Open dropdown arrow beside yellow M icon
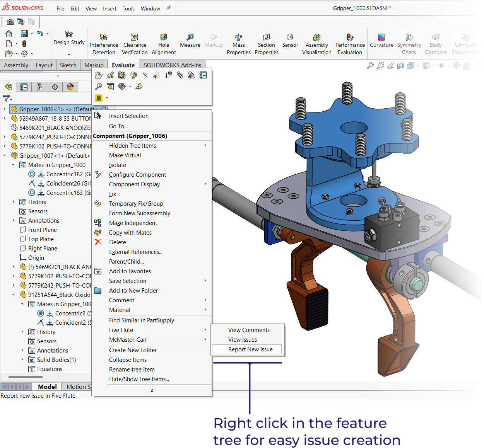Image resolution: width=484 pixels, height=448 pixels. pyautogui.click(x=107, y=98)
